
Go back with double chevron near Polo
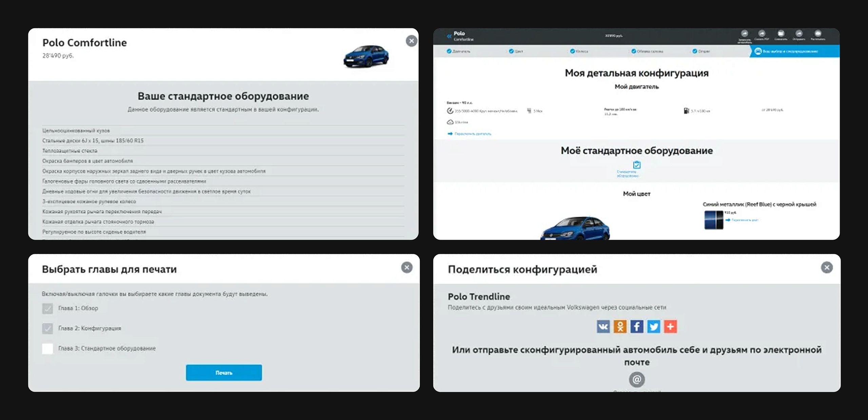click(449, 36)
